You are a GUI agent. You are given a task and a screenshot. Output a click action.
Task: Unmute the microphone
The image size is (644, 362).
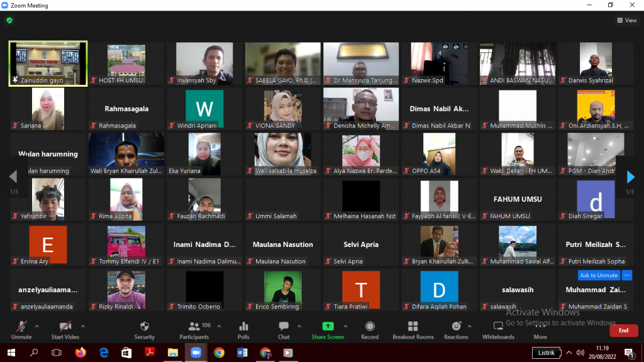[x=21, y=329]
